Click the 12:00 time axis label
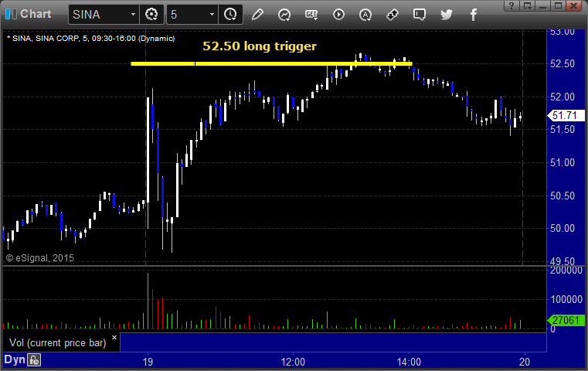588x371 pixels. click(293, 362)
